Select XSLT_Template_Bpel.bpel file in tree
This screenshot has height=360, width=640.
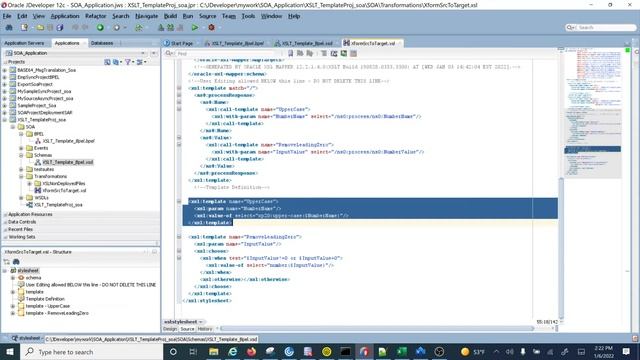pyautogui.click(x=68, y=141)
